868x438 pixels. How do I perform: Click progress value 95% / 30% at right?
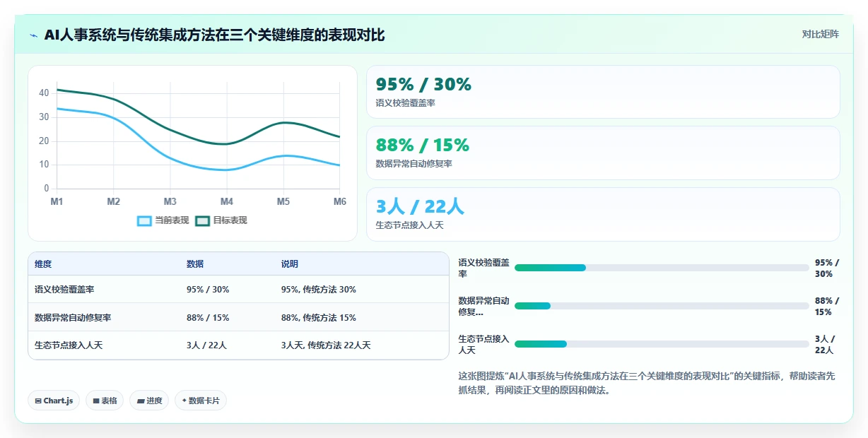click(x=827, y=268)
